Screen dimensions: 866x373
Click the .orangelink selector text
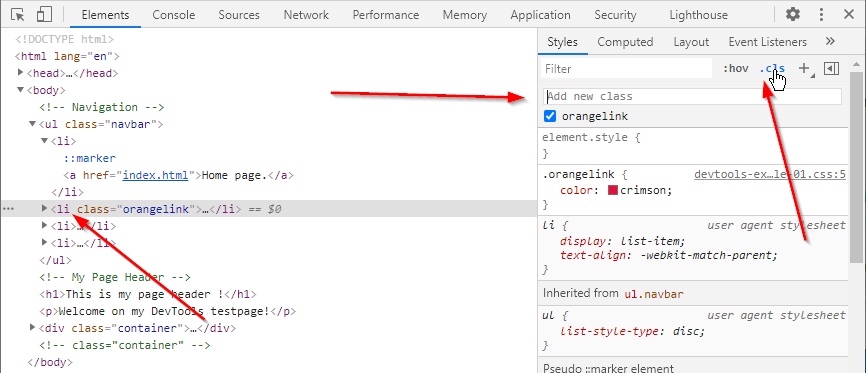pyautogui.click(x=579, y=175)
